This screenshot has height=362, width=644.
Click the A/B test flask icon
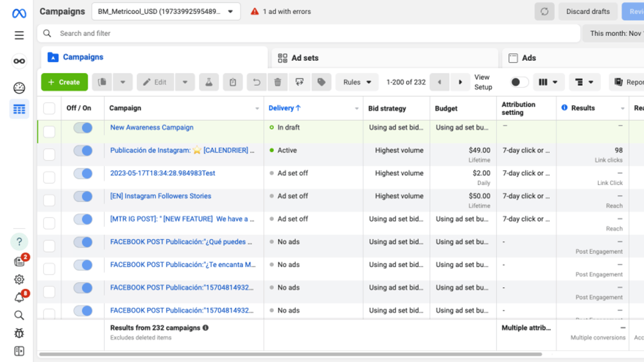click(x=209, y=82)
